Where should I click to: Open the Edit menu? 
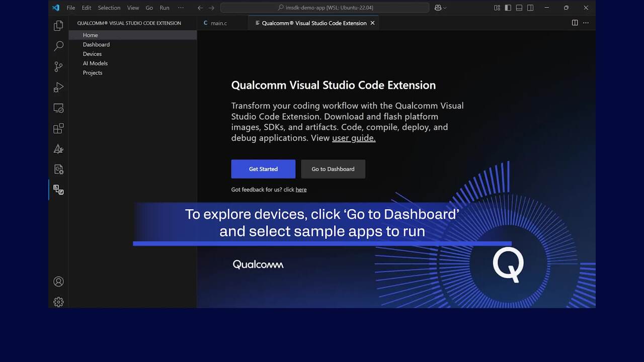(87, 8)
